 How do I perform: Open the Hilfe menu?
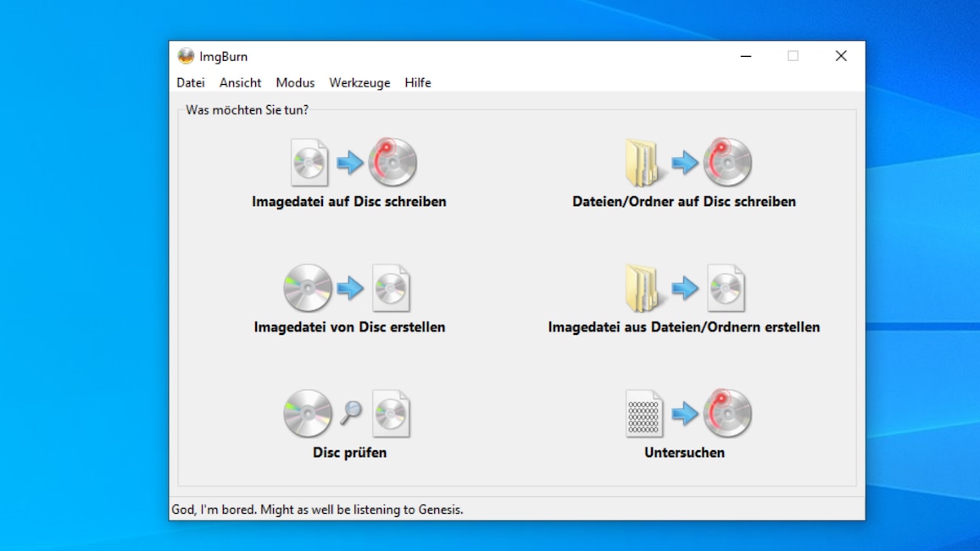[x=417, y=82]
